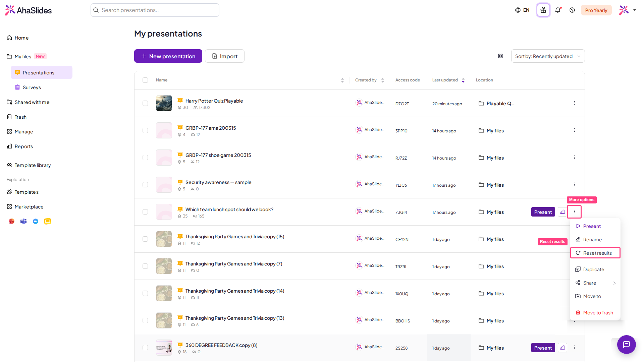Open more options for Harry Potter Quiz
This screenshot has height=362, width=644.
575,103
